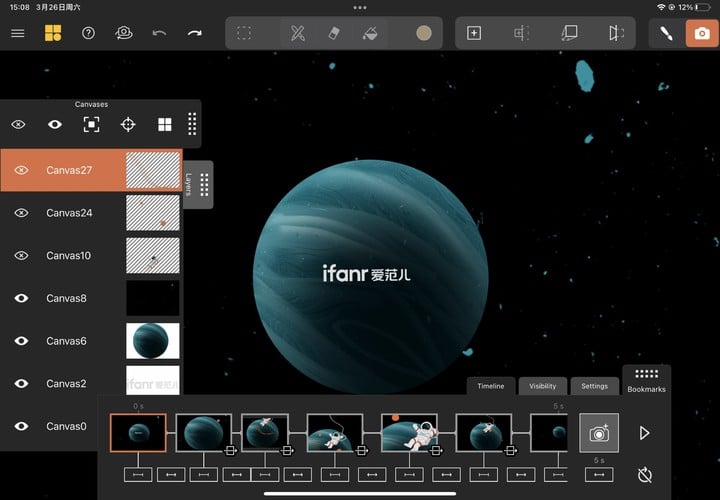Tap the battery 12% indicator
This screenshot has height=500, width=720.
point(694,7)
